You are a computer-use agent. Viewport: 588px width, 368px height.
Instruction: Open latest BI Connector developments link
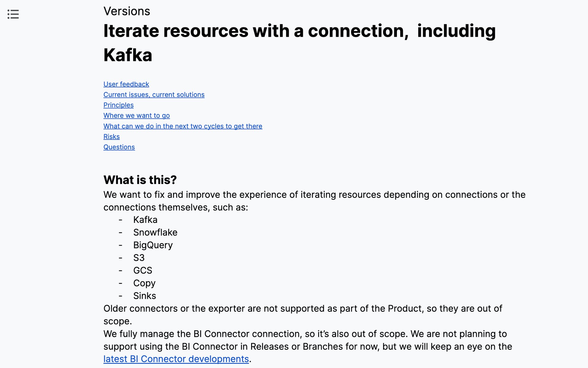click(x=176, y=359)
